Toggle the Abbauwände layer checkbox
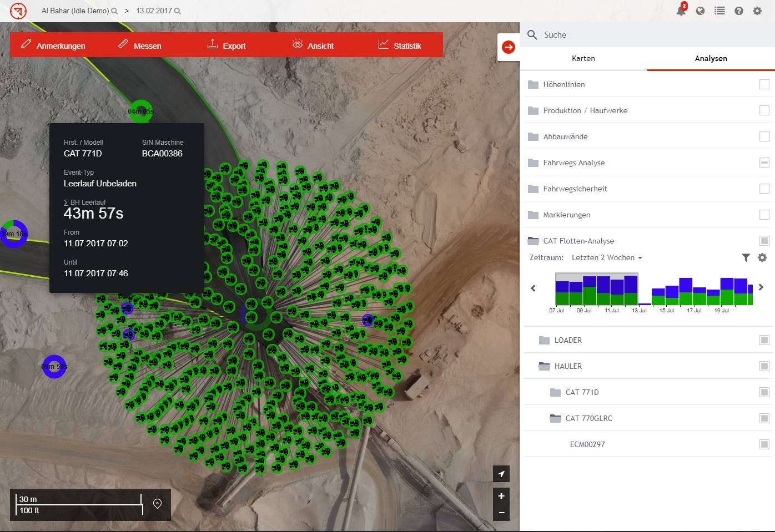The image size is (775, 532). (764, 136)
